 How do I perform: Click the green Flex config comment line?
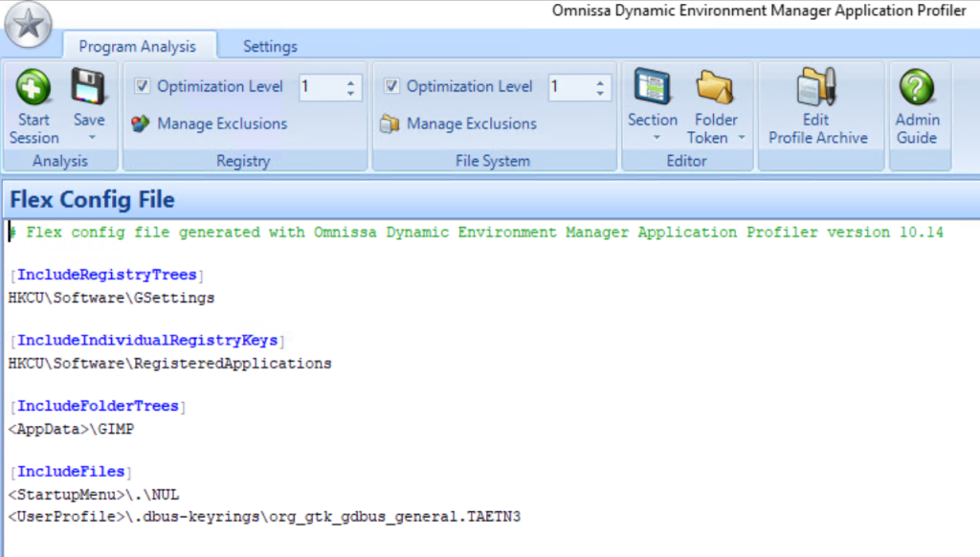(x=477, y=232)
